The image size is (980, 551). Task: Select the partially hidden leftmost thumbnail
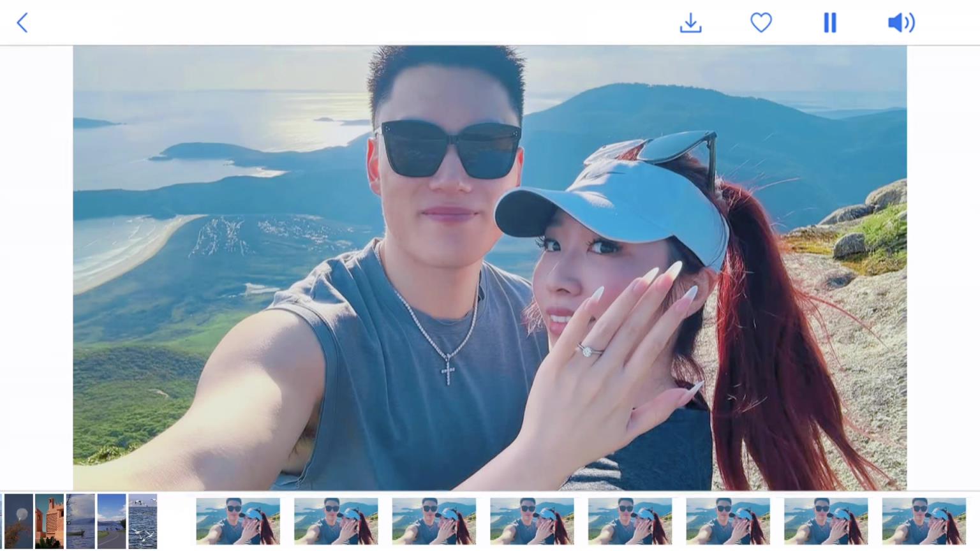1,521
